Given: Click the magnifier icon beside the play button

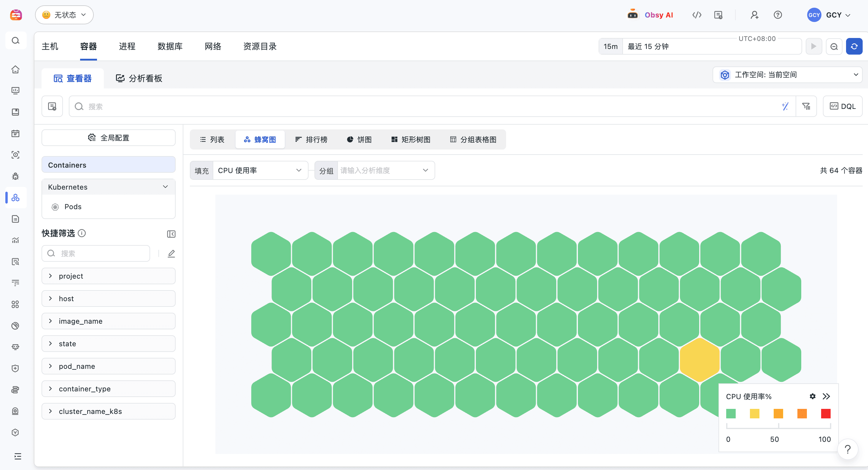Looking at the screenshot, I should 834,47.
